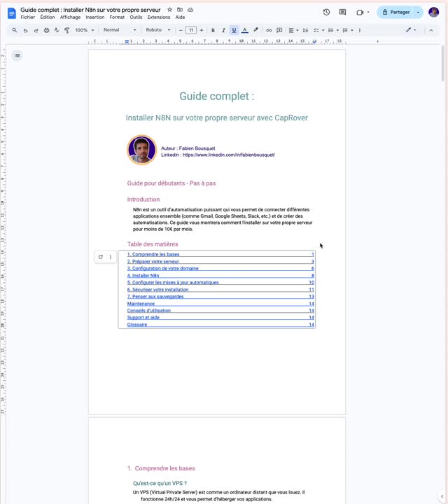The width and height of the screenshot is (448, 504).
Task: Open the Insertion menu
Action: click(x=94, y=17)
